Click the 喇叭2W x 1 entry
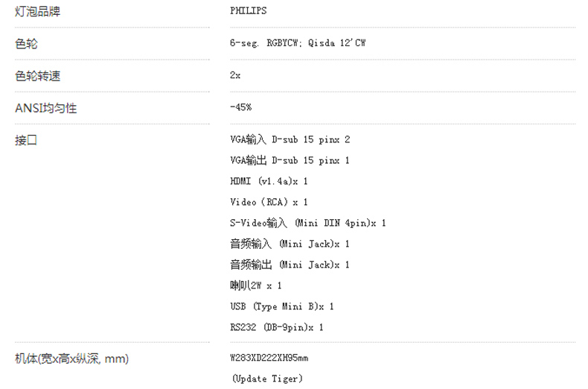The height and width of the screenshot is (389, 588). [x=256, y=285]
